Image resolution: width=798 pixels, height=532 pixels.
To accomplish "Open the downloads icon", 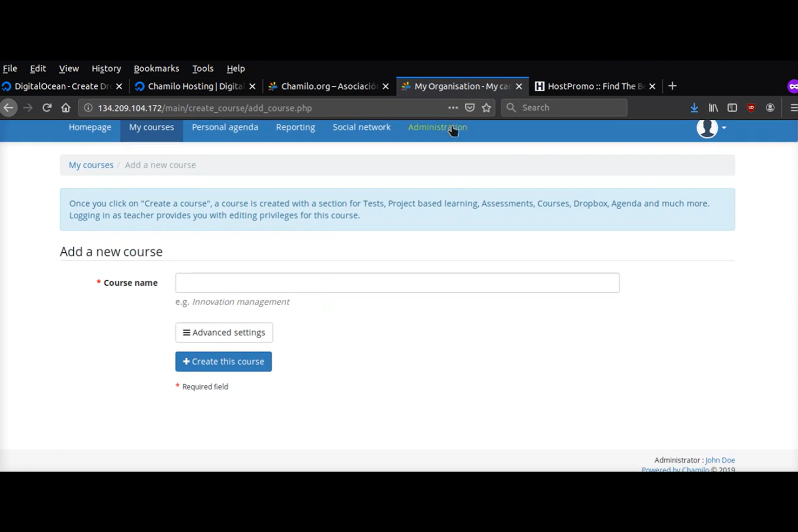I will pyautogui.click(x=694, y=107).
